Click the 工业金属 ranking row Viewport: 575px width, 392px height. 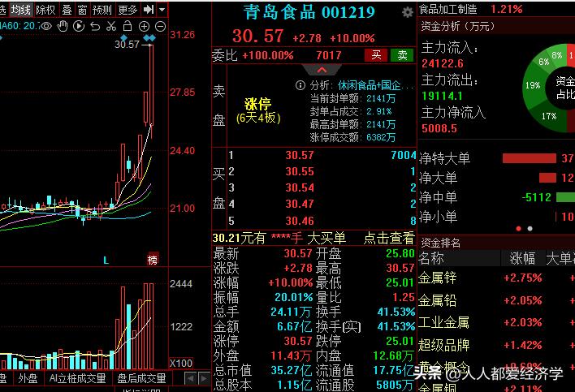(496, 323)
